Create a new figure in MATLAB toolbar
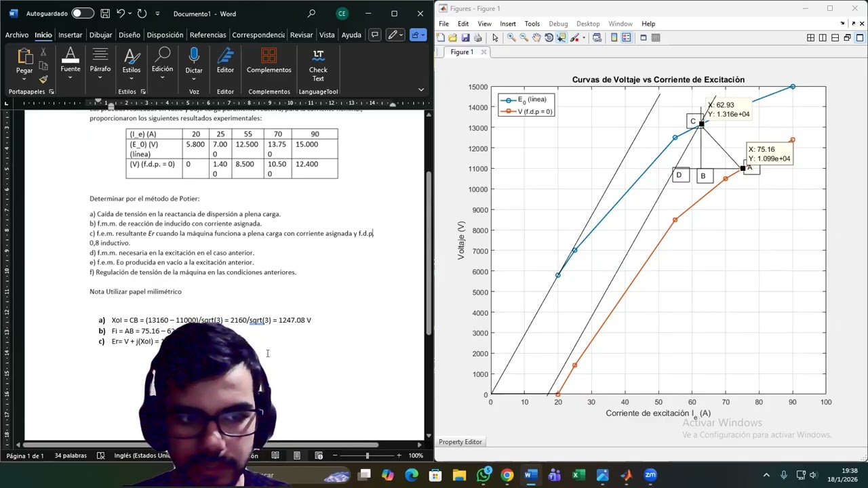 pyautogui.click(x=441, y=38)
